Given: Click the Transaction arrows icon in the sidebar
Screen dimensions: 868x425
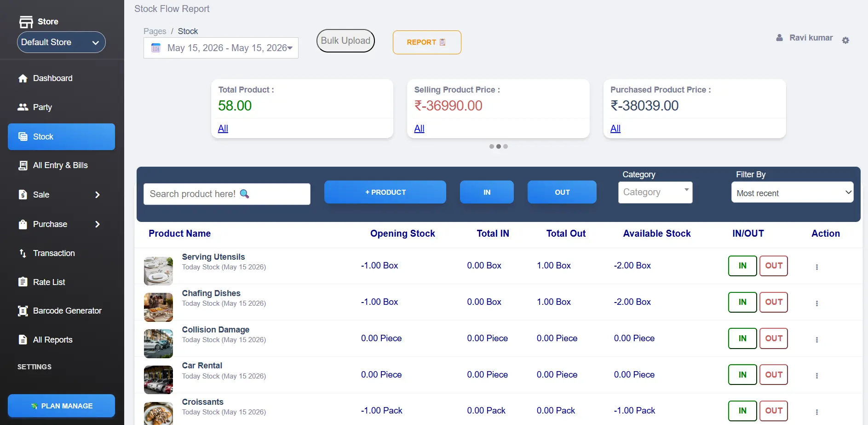Looking at the screenshot, I should click(x=23, y=253).
